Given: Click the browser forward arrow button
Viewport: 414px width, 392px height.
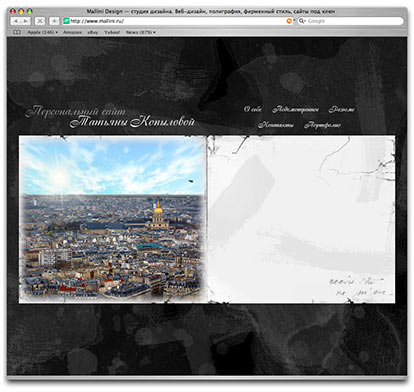Looking at the screenshot, I should pos(26,21).
